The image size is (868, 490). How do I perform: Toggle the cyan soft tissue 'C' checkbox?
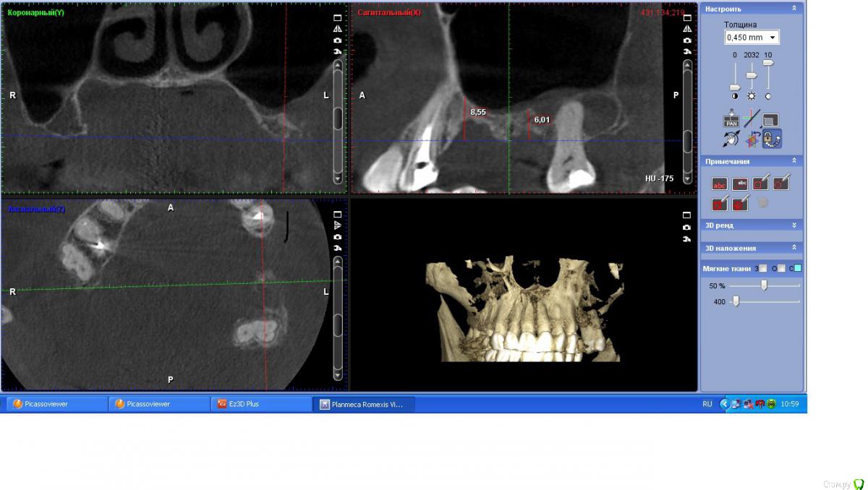click(x=798, y=268)
